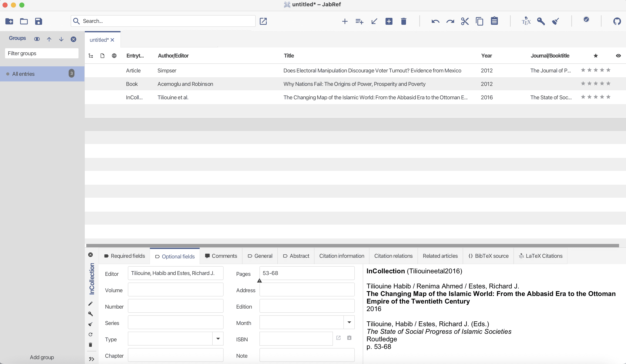Click Cleanup entries broom icon in toolbar
Image resolution: width=626 pixels, height=364 pixels.
[555, 21]
